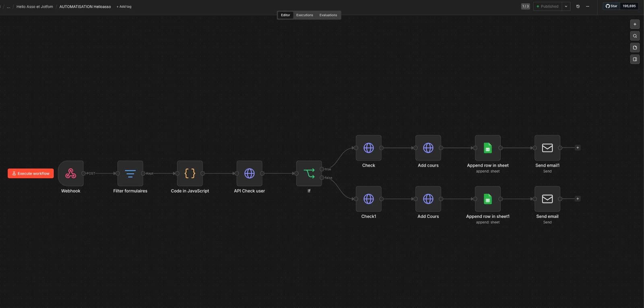The image size is (644, 308).
Task: Add a sticky note from the sidebar
Action: coord(635,47)
